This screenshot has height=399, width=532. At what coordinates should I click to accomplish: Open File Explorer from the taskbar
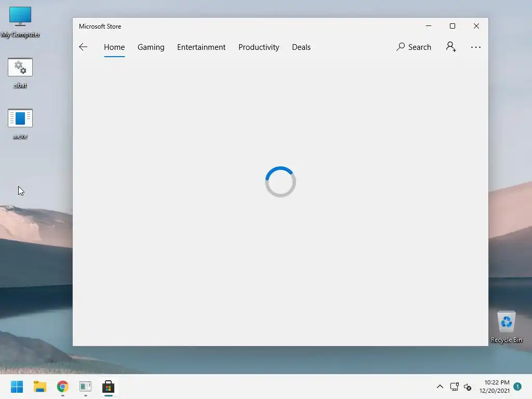(x=39, y=387)
